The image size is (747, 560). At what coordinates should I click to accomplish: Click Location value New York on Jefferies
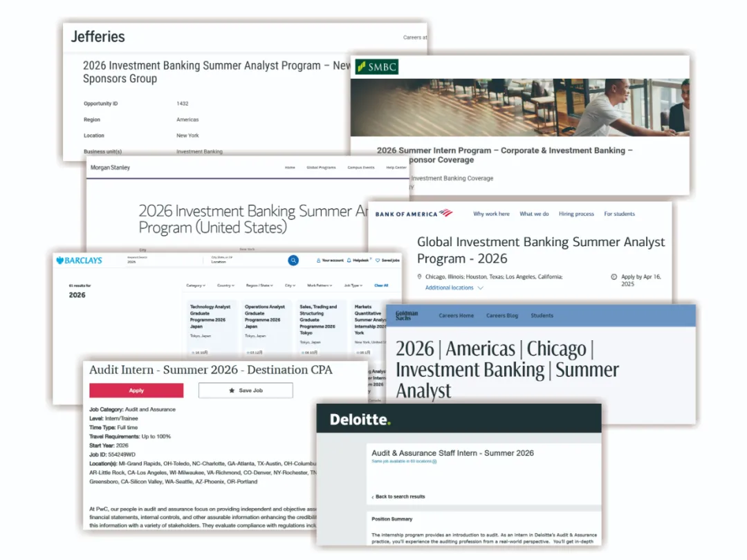pyautogui.click(x=187, y=136)
